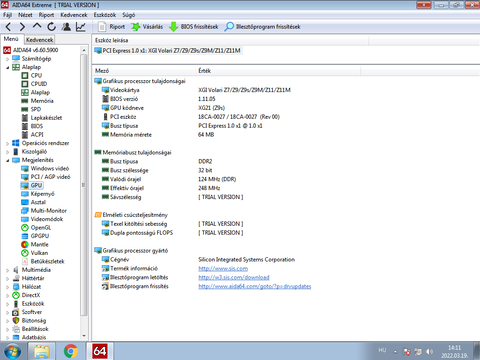Click the AIDA64 taskbar button
Viewport: 480px width, 360px height.
tap(100, 351)
